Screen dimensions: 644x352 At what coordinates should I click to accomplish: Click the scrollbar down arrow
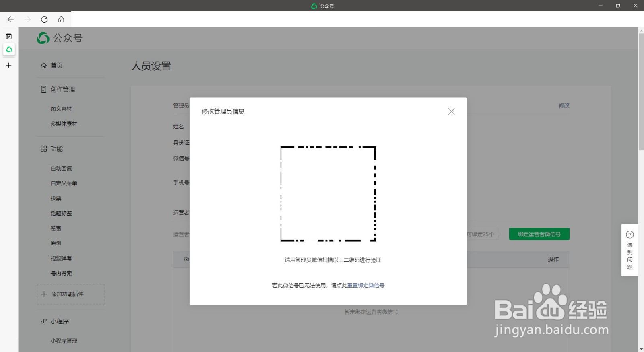641,349
